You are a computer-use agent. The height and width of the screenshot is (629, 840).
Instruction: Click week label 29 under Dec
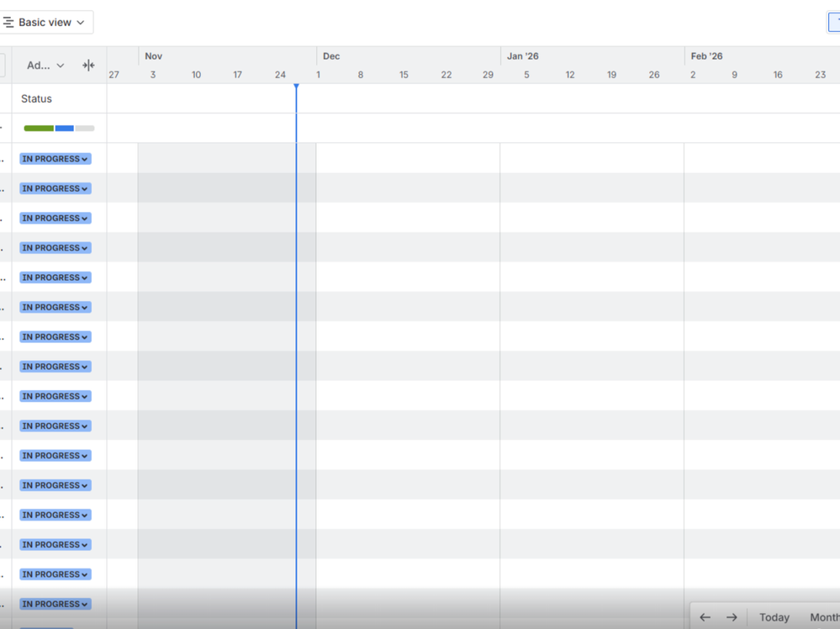(488, 75)
